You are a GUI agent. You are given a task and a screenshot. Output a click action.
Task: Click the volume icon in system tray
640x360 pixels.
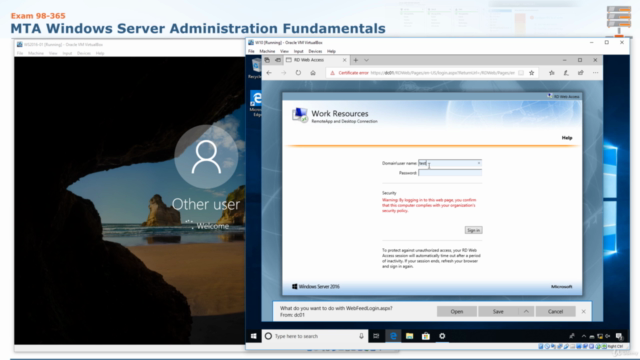tap(608, 336)
